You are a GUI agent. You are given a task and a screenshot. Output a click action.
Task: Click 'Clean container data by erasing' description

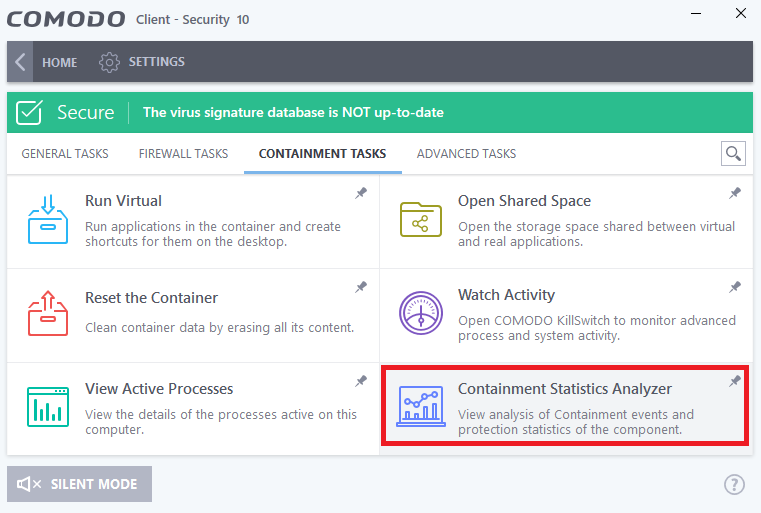[x=219, y=328]
